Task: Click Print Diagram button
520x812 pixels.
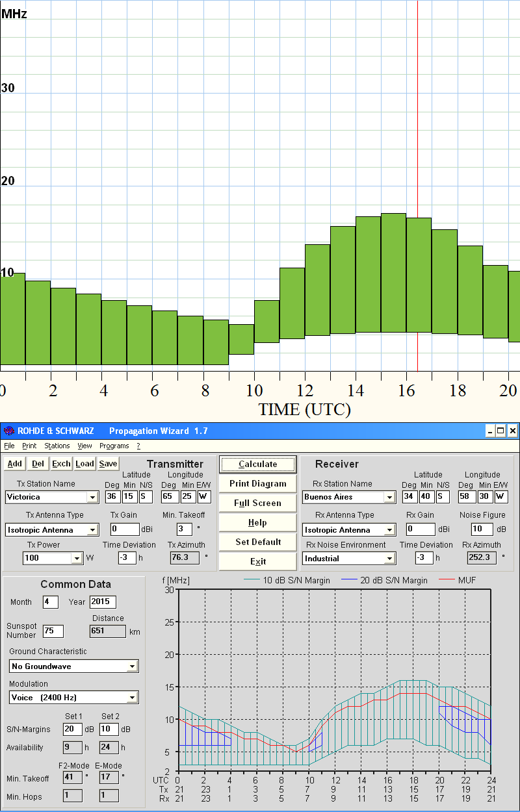Action: (258, 483)
